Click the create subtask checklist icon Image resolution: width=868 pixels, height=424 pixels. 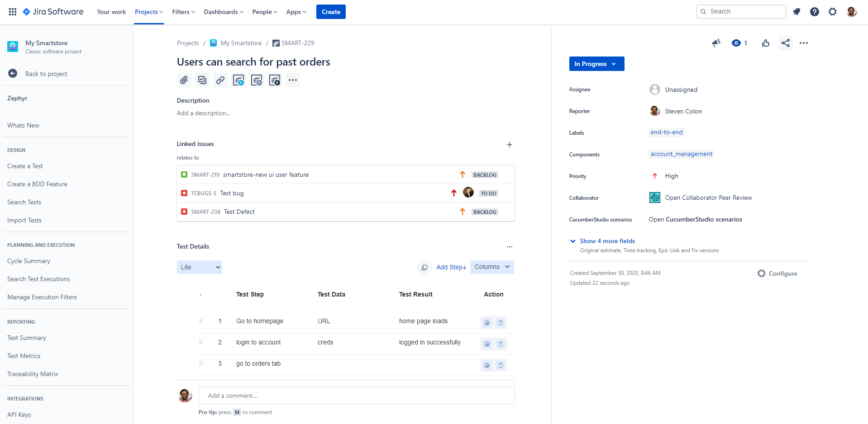(202, 80)
